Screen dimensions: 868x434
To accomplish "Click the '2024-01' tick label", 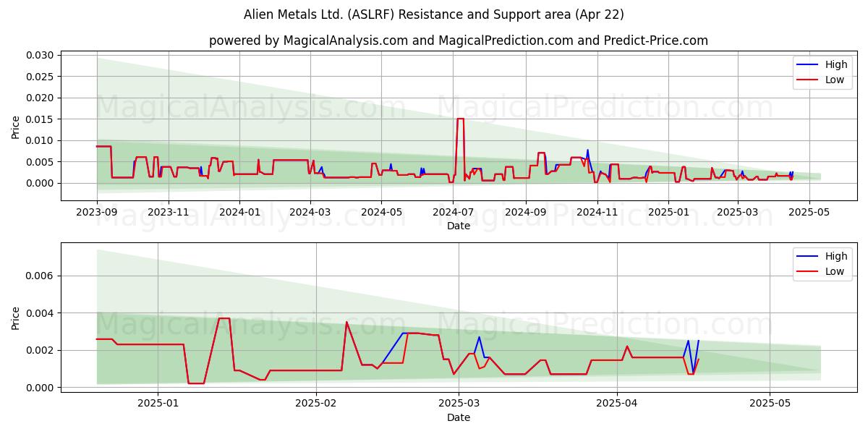I will pos(239,211).
